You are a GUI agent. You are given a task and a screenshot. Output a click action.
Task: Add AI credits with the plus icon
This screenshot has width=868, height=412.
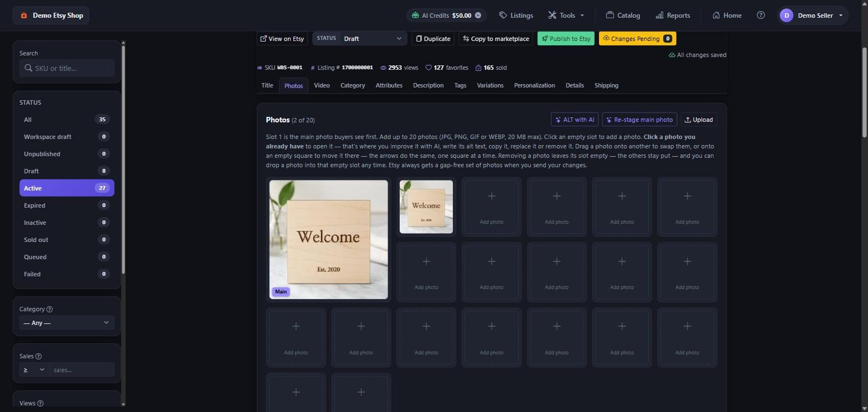(478, 16)
